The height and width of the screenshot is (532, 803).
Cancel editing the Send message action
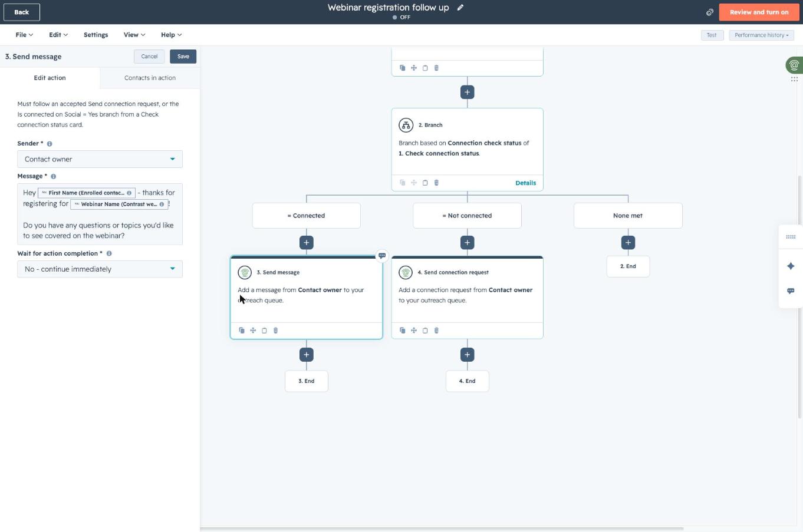149,57
